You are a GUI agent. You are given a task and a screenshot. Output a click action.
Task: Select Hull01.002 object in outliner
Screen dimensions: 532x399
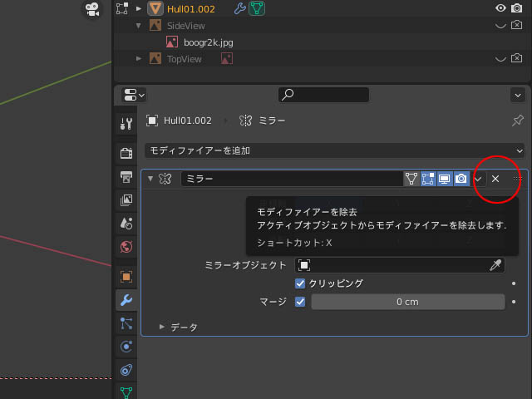[x=190, y=9]
